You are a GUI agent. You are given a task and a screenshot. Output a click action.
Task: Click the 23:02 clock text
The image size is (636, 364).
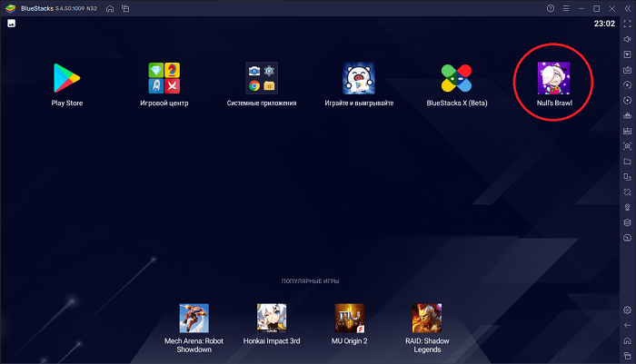(604, 24)
